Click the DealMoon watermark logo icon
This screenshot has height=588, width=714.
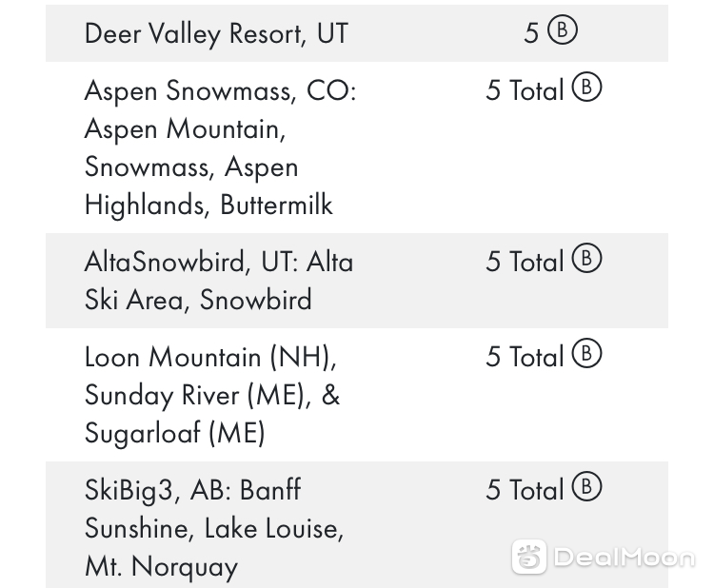point(528,557)
